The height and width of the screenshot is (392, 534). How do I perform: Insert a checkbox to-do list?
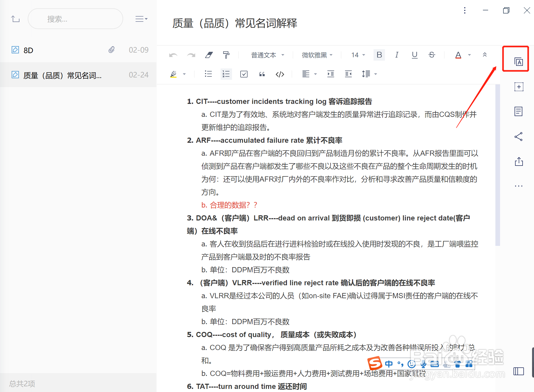[243, 74]
